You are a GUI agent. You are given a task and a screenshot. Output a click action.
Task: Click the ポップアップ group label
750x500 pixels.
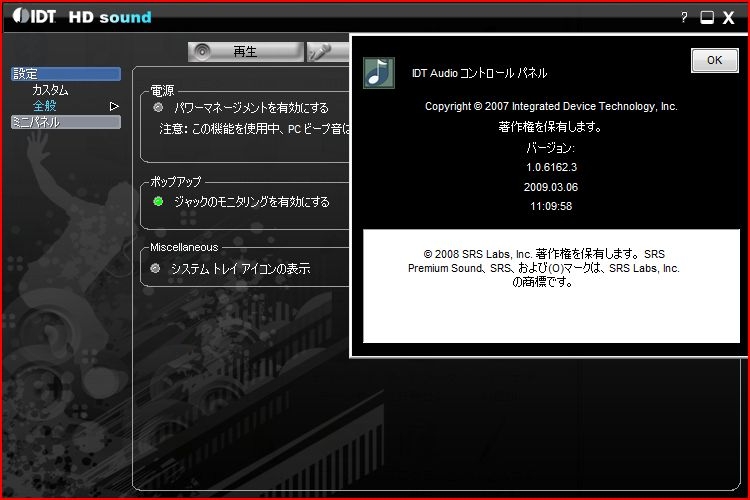click(x=176, y=181)
